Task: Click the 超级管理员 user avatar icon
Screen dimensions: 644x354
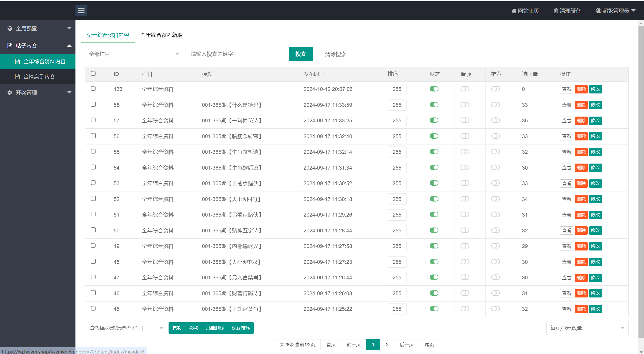Action: 598,11
